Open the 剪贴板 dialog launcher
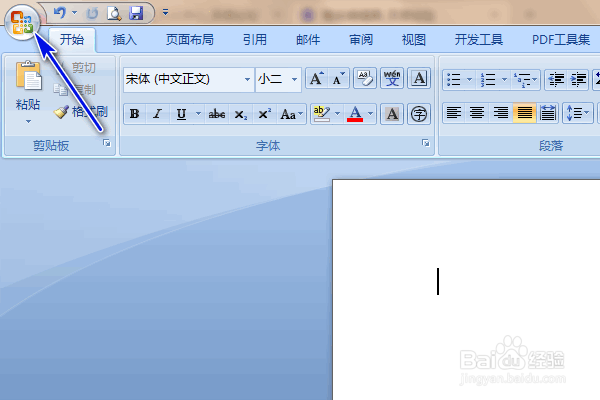 click(x=107, y=143)
